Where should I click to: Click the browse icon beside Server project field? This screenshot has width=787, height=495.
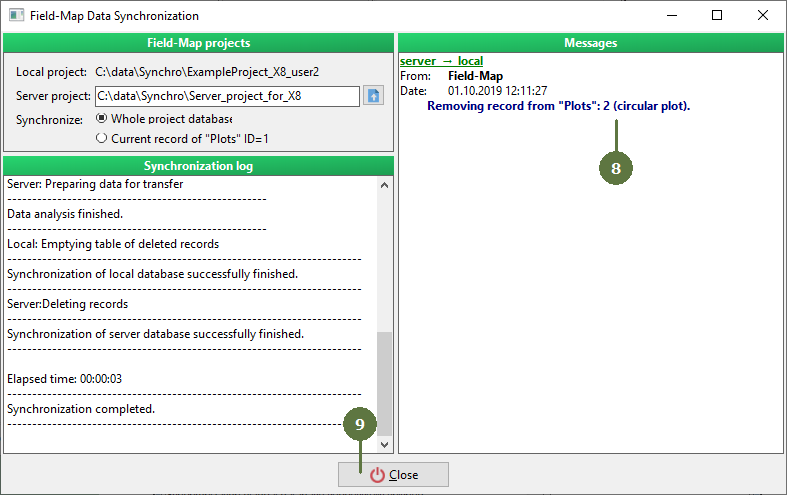click(x=373, y=96)
